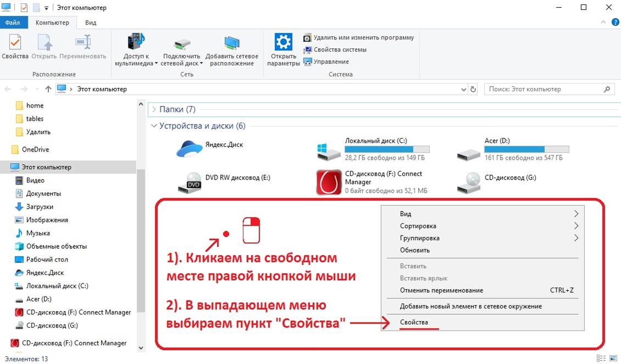This screenshot has width=621, height=364.
Task: Select DVD RW drive (E:)
Action: (224, 182)
